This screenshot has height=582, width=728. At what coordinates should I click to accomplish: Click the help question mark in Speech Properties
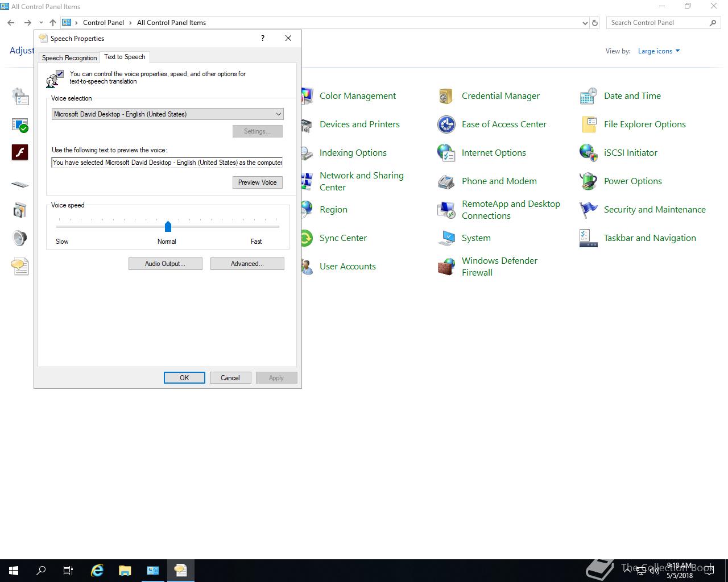(262, 38)
